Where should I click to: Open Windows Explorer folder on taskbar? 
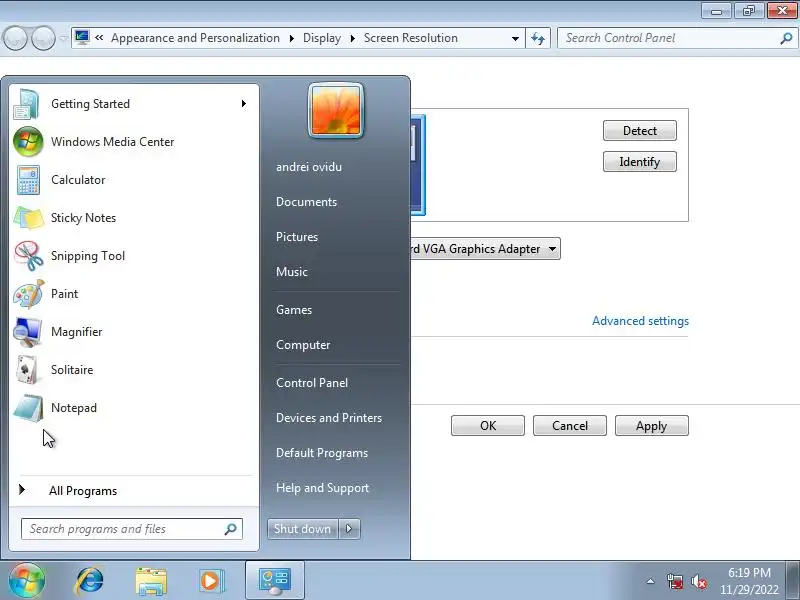[151, 581]
